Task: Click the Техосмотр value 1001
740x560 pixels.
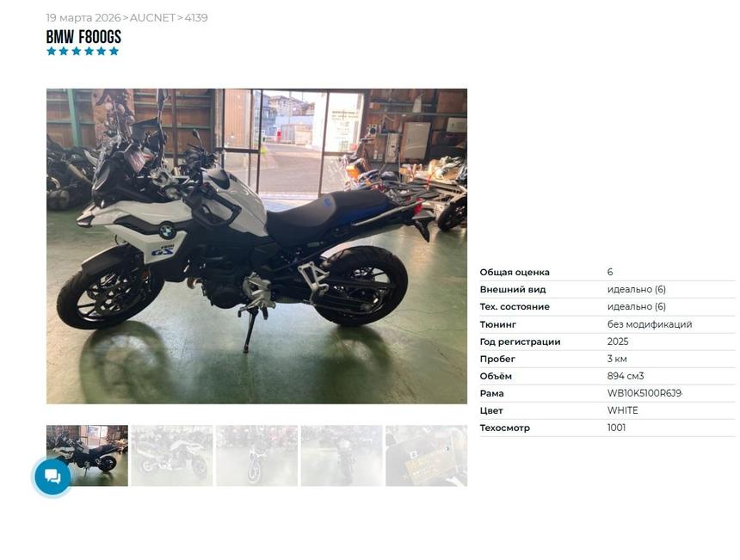Action: coord(616,428)
